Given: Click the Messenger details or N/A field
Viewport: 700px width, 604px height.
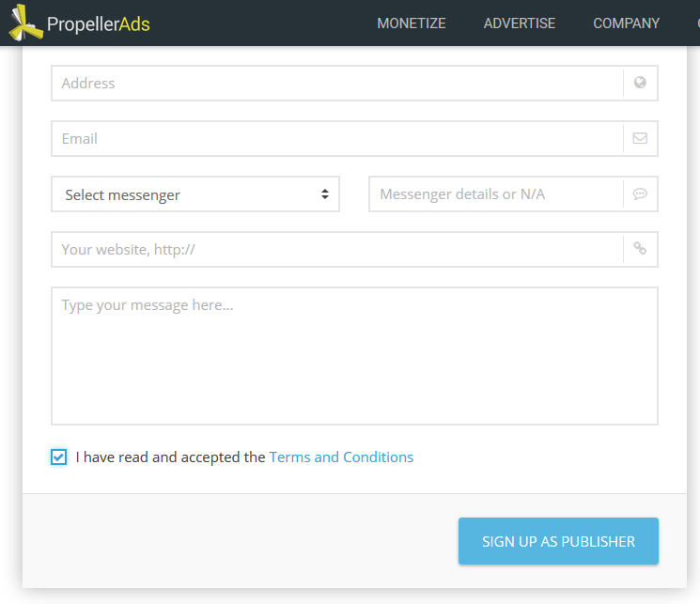Looking at the screenshot, I should [x=496, y=194].
